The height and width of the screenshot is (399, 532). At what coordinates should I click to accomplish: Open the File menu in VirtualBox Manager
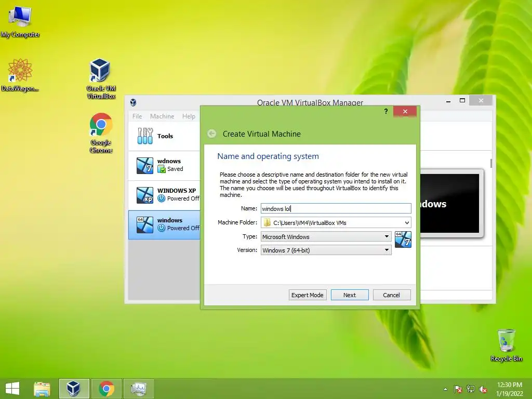click(x=137, y=116)
